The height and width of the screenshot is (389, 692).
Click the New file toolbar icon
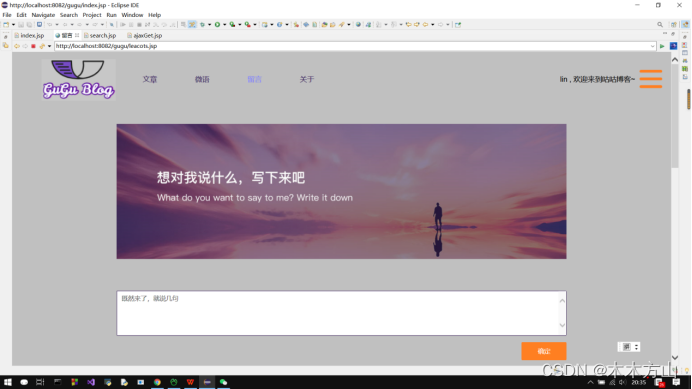6,25
